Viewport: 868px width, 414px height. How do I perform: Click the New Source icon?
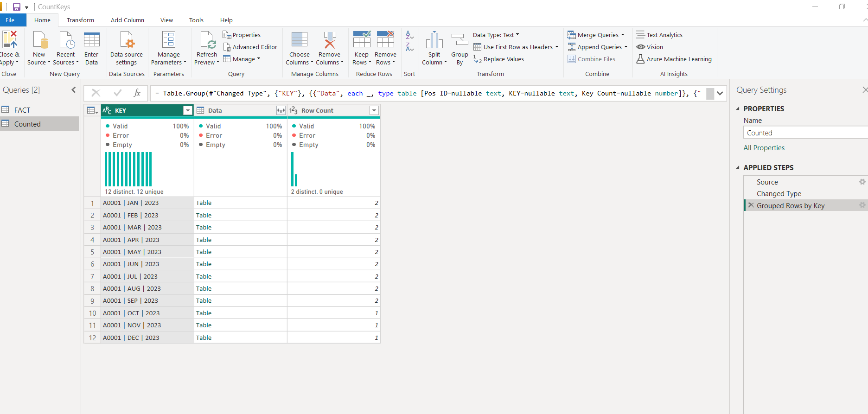[39, 40]
